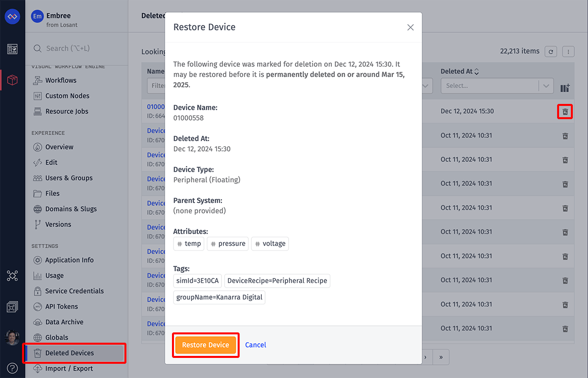Refresh the deleted devices list
This screenshot has height=378, width=588.
[551, 51]
